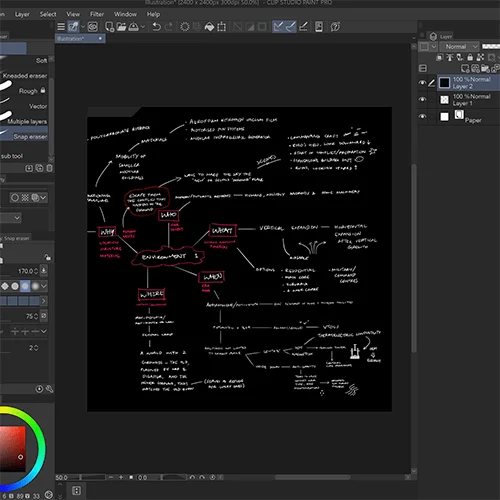
Task: Open the Select menu
Action: pyautogui.click(x=48, y=14)
